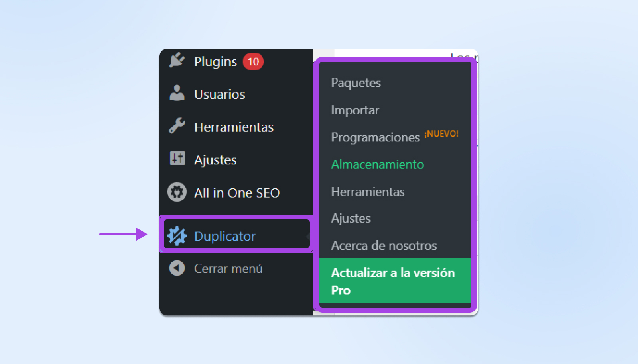Click the Herramientas wrench icon in sidebar
The width and height of the screenshot is (638, 364).
coord(177,125)
